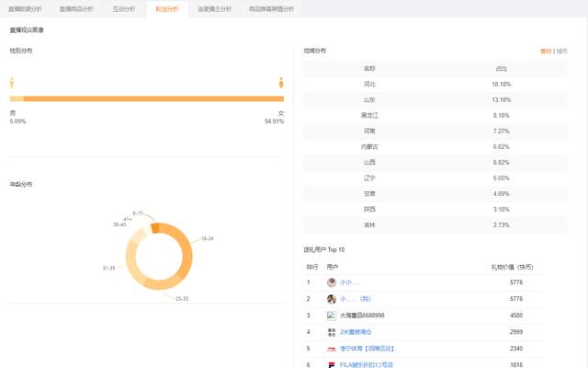Screen dimensions: 588x368
Task: Click the Li-Ning logo avatar in rank 5
Action: 332,349
